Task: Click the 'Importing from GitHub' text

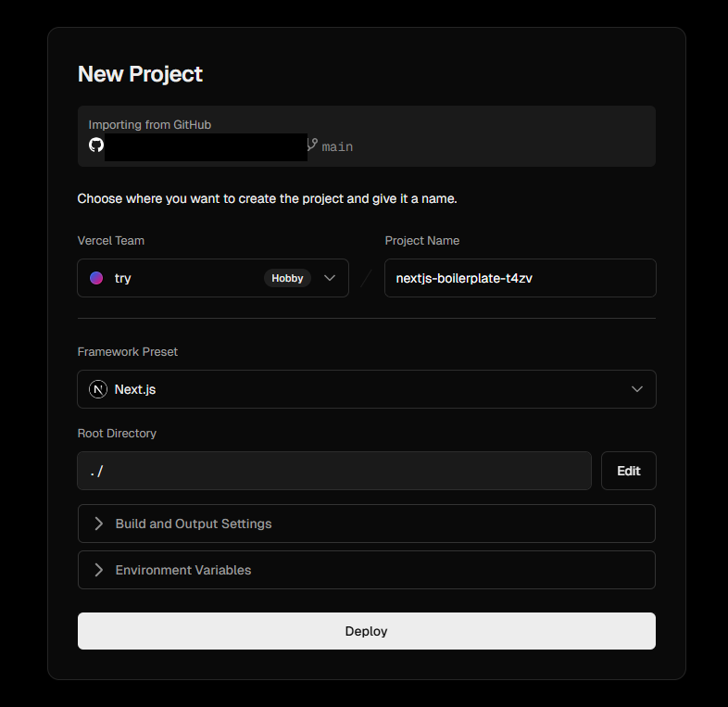Action: [144, 124]
